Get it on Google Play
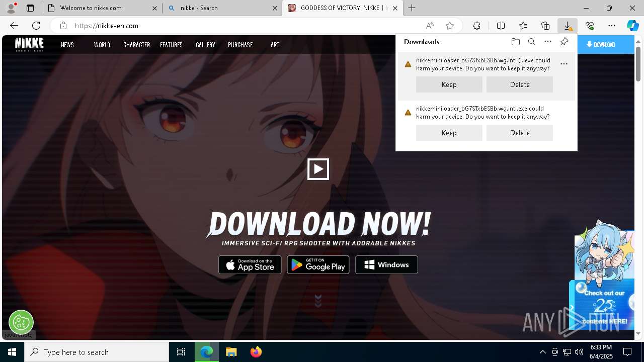 (x=318, y=265)
